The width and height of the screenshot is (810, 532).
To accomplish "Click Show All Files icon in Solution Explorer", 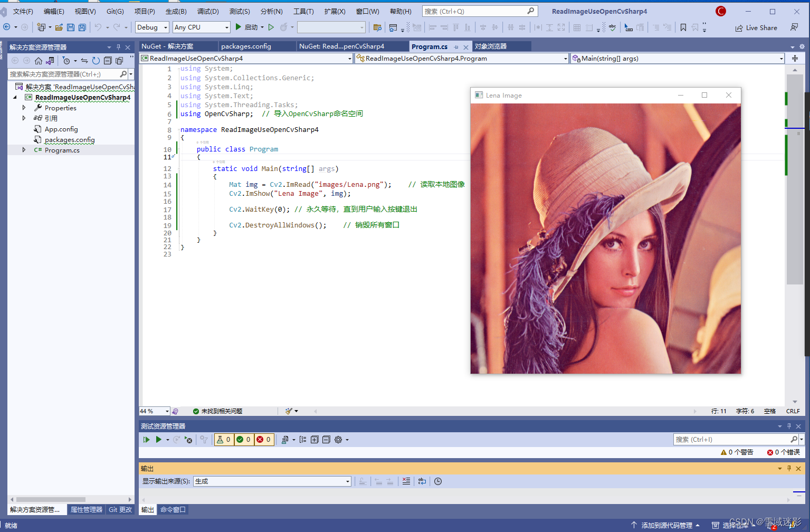I will (x=119, y=61).
